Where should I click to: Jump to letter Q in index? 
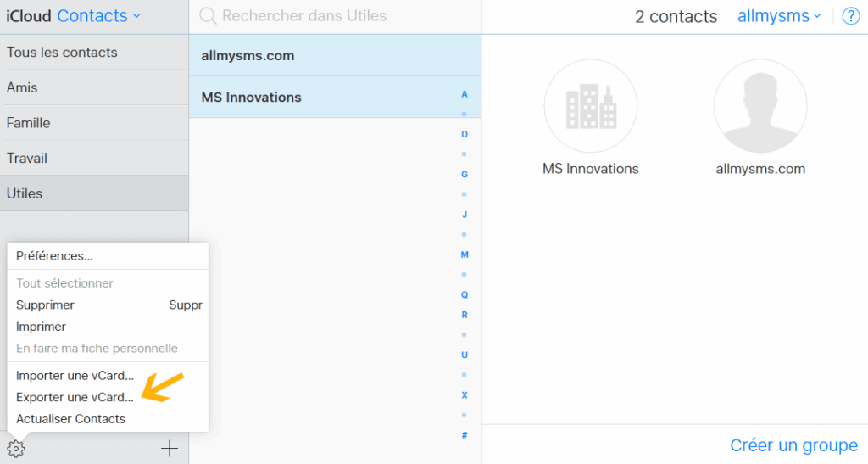tap(465, 294)
